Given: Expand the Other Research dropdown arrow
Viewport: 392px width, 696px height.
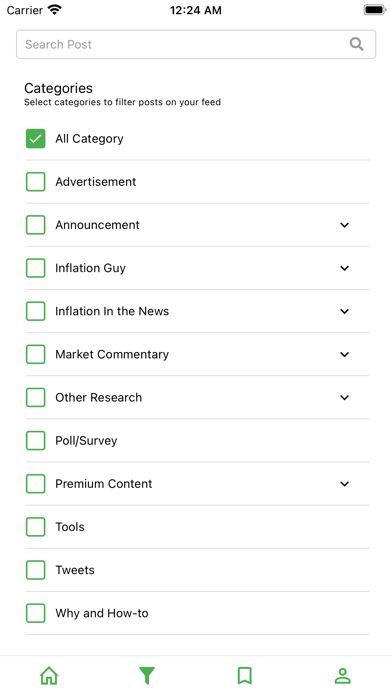Looking at the screenshot, I should click(344, 397).
